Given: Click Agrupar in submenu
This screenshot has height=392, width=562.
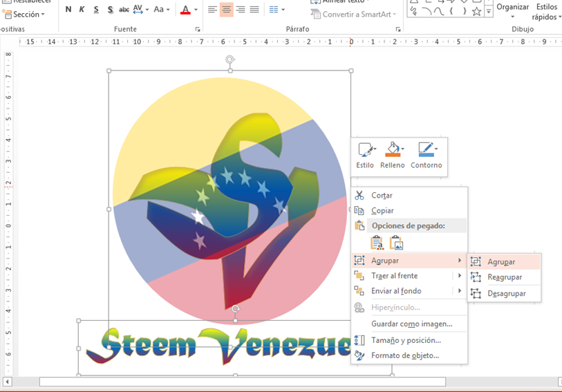Looking at the screenshot, I should [505, 262].
